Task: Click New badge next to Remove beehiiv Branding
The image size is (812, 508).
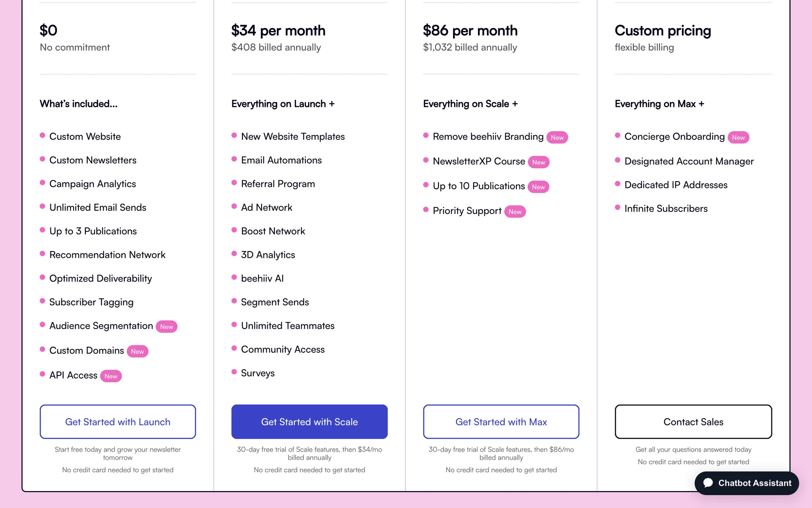Action: pyautogui.click(x=557, y=138)
